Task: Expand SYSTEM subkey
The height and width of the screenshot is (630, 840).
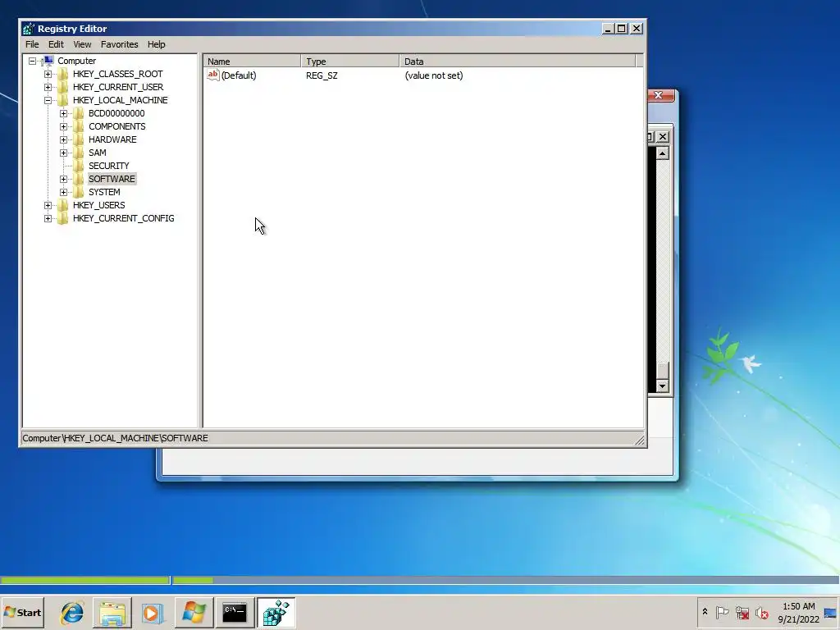Action: coord(63,192)
